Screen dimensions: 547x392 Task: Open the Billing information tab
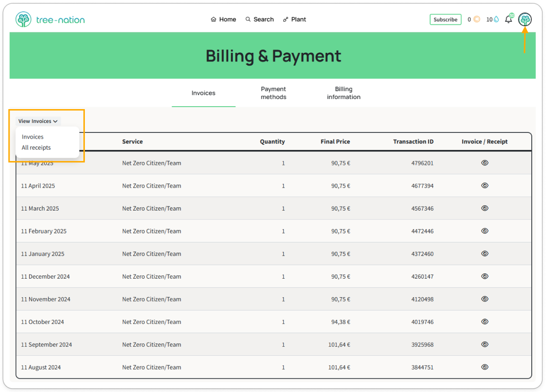[x=343, y=93]
